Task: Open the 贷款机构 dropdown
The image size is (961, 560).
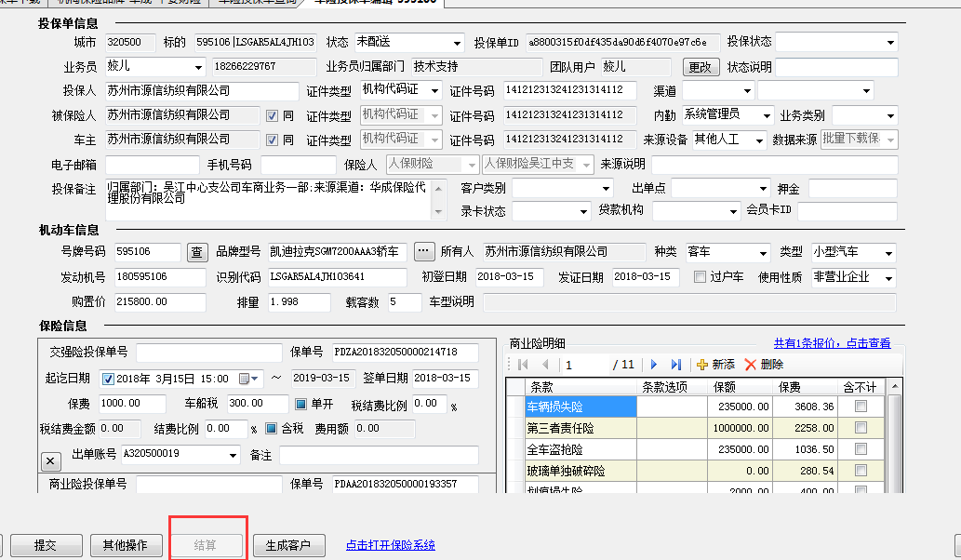Action: point(733,211)
